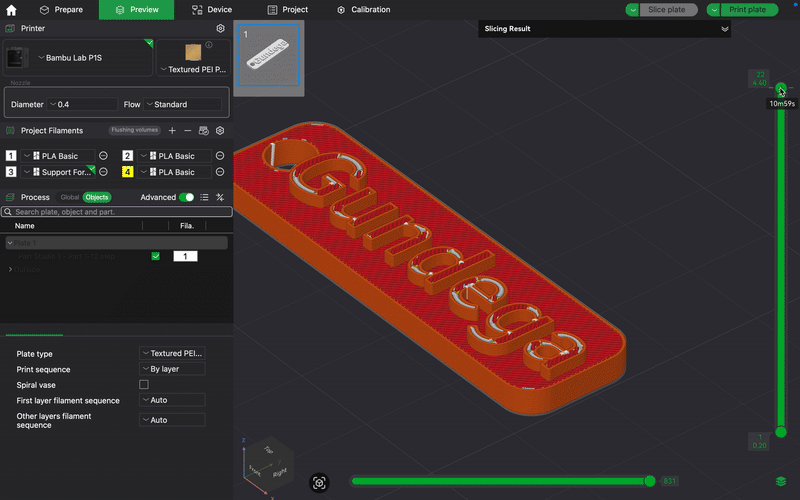Image resolution: width=800 pixels, height=500 pixels.
Task: Open filament 4 PLA Basic dropdown
Action: tap(174, 172)
